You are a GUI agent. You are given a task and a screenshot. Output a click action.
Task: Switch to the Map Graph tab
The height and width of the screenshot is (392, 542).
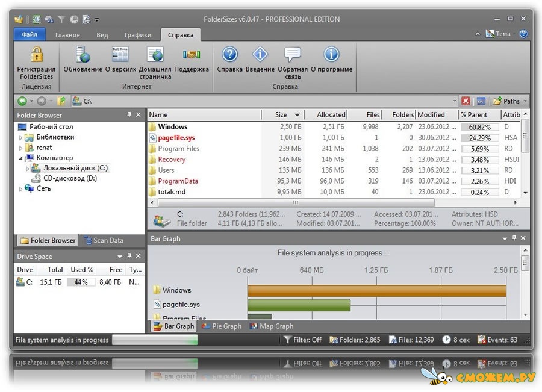pos(272,326)
